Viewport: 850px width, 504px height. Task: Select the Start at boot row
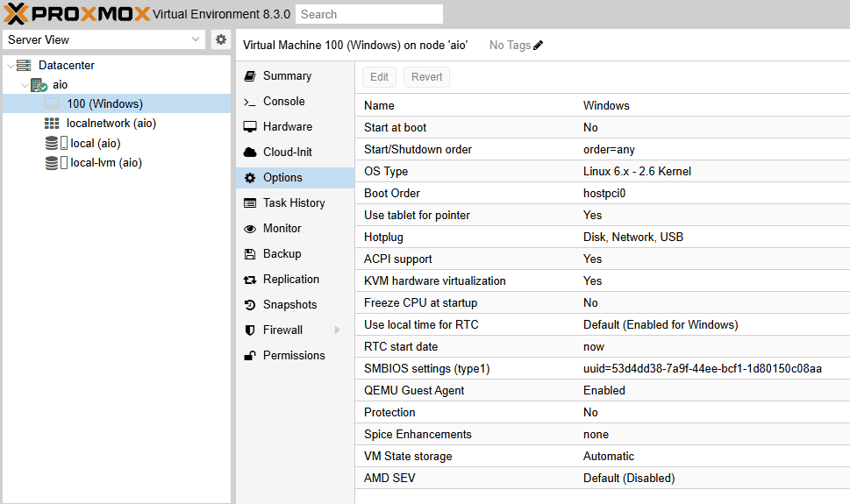coord(603,127)
